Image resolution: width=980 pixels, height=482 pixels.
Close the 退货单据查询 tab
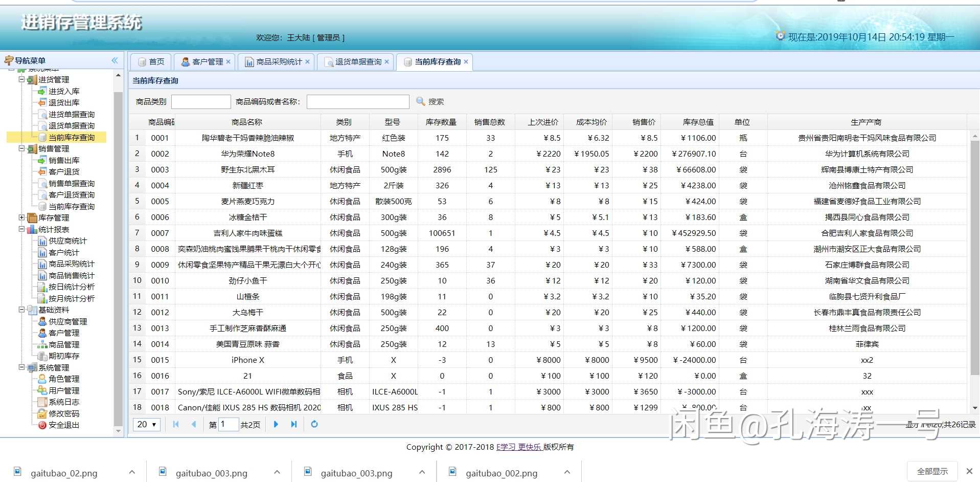click(387, 61)
